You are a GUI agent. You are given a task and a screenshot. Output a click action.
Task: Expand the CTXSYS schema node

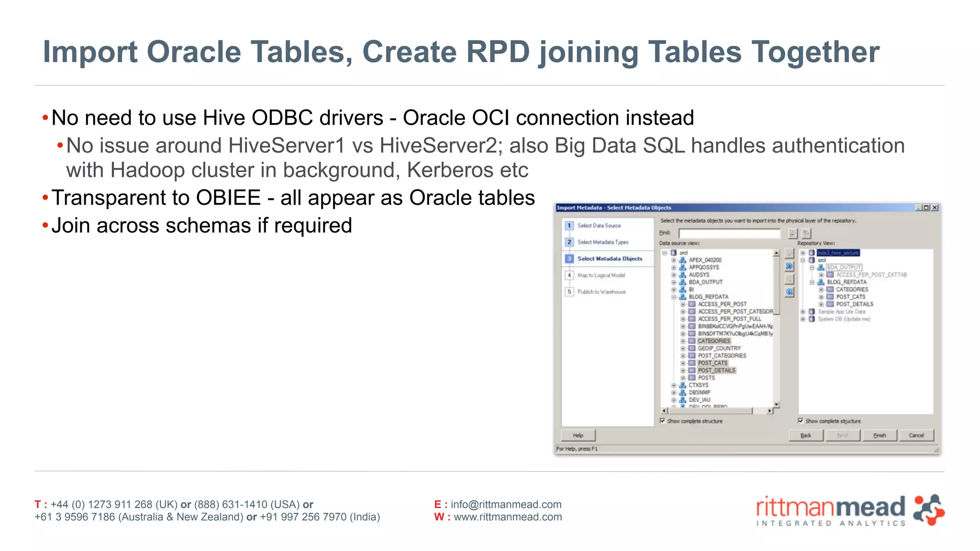pos(674,385)
